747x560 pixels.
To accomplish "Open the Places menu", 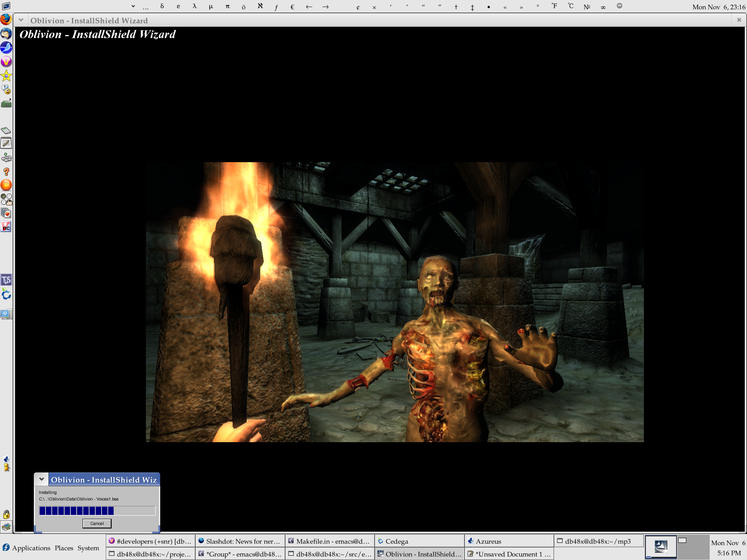I will (x=64, y=548).
